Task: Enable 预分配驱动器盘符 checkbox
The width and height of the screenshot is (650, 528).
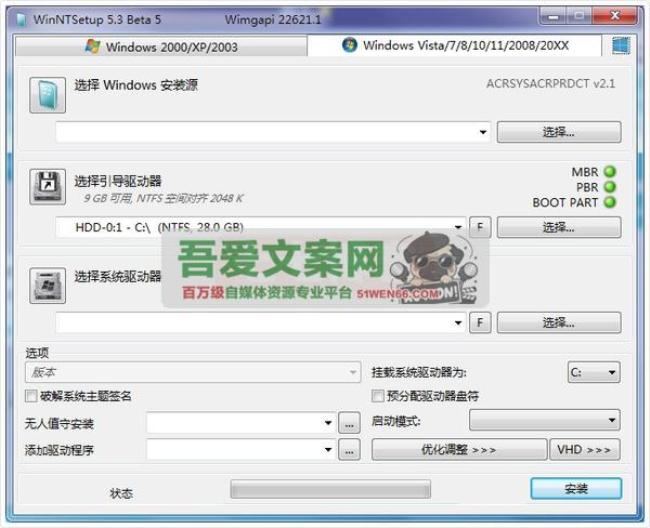Action: pos(377,396)
